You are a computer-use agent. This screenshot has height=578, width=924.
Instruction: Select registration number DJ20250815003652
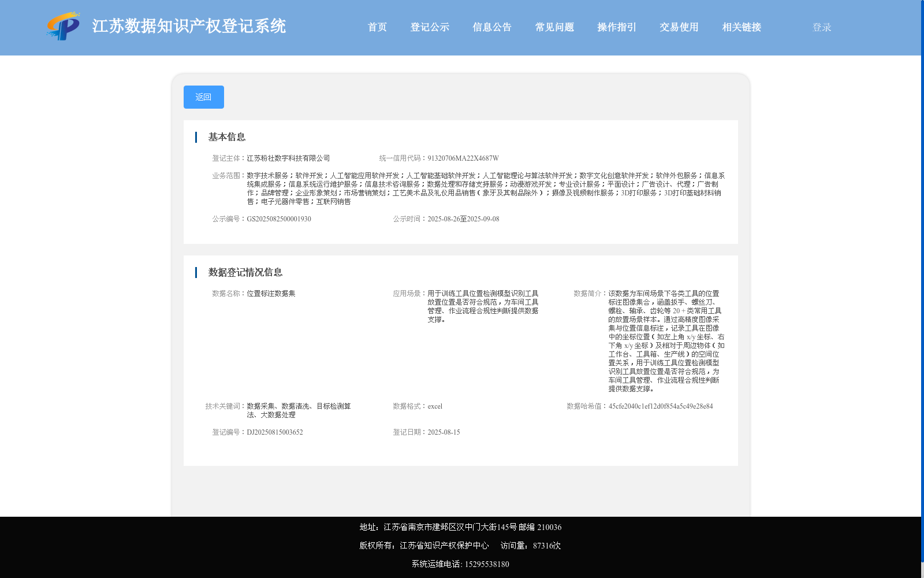click(275, 432)
